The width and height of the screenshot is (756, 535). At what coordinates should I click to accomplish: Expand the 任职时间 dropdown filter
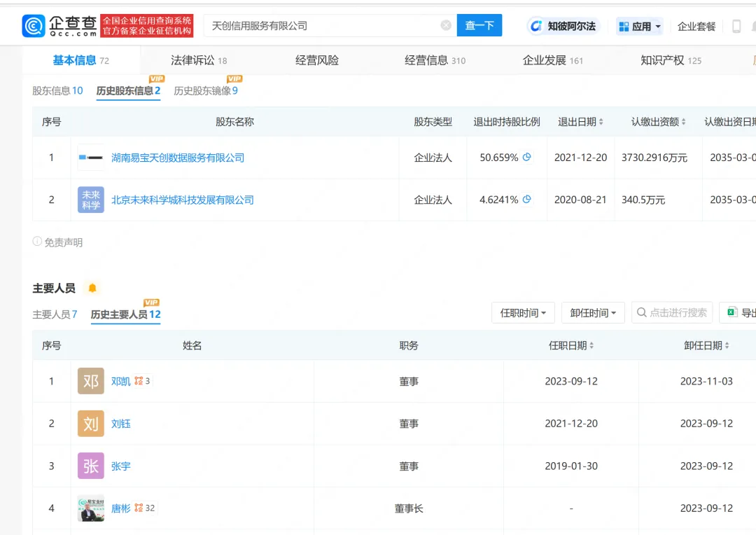(524, 313)
